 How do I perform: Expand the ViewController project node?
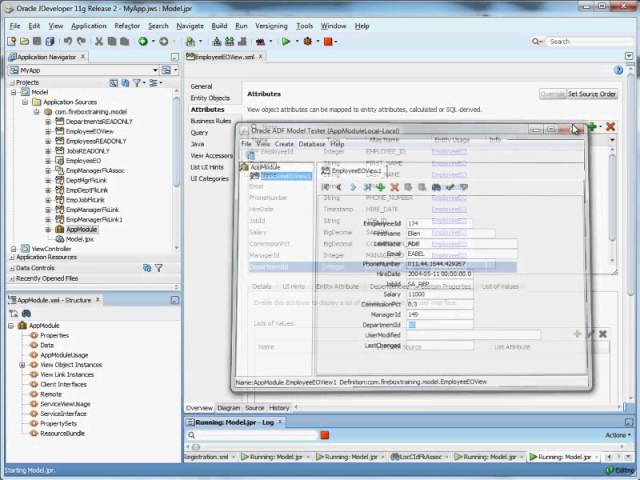[13, 249]
